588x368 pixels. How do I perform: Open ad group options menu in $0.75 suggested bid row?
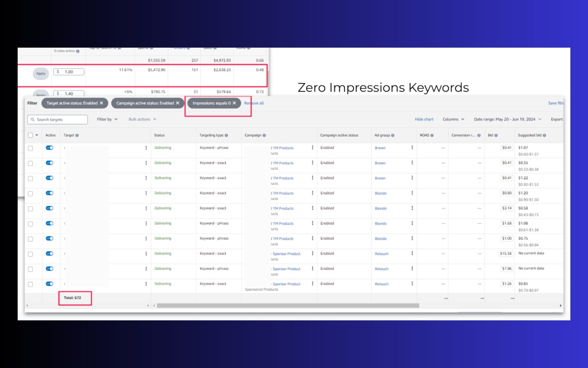click(x=412, y=238)
